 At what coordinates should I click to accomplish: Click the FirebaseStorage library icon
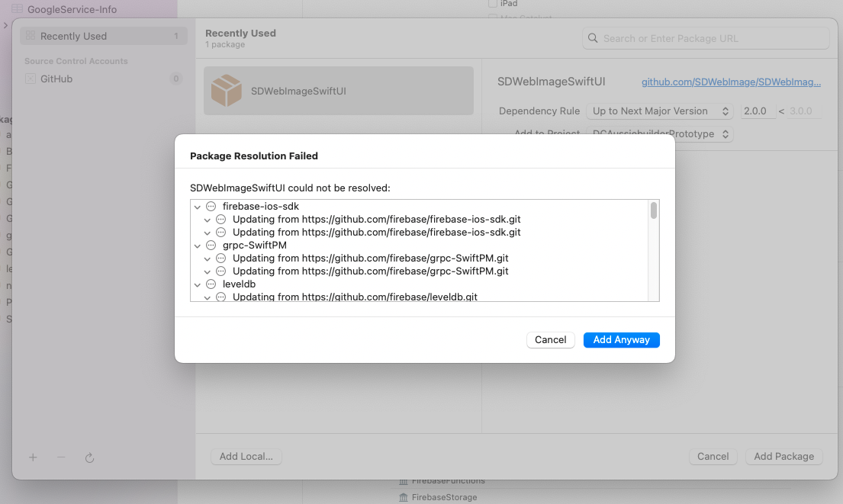404,498
